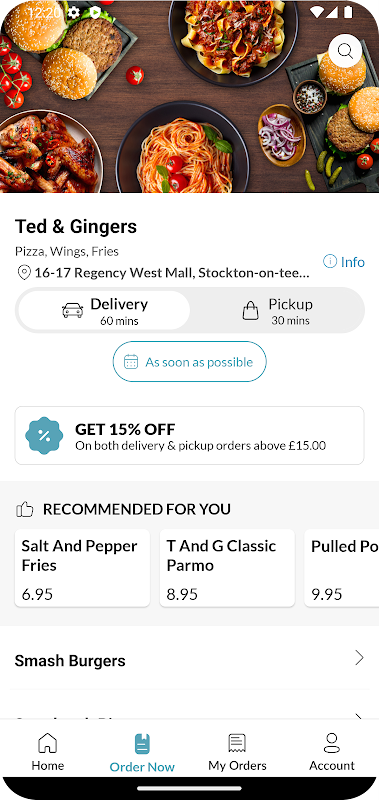Switch order mode to Pickup

coord(277,311)
